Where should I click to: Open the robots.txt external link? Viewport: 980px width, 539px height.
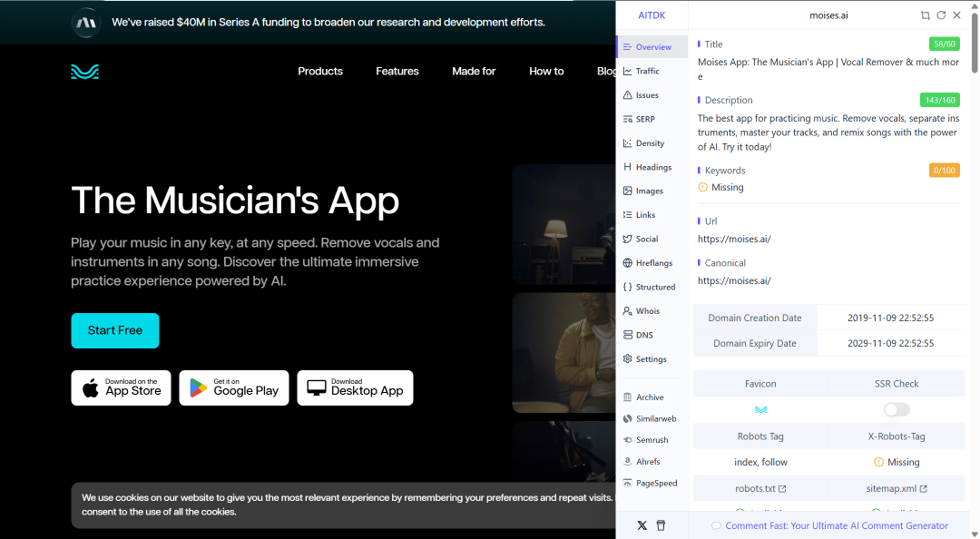[x=760, y=488]
